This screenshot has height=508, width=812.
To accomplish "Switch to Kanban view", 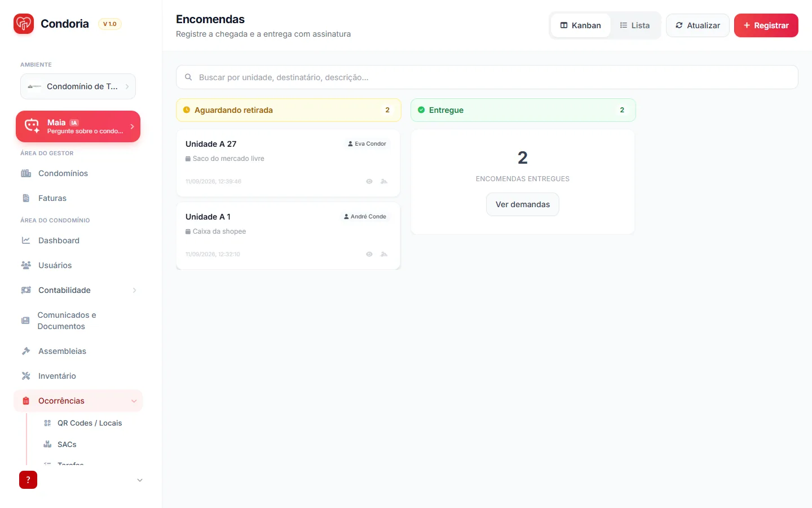I will 581,25.
